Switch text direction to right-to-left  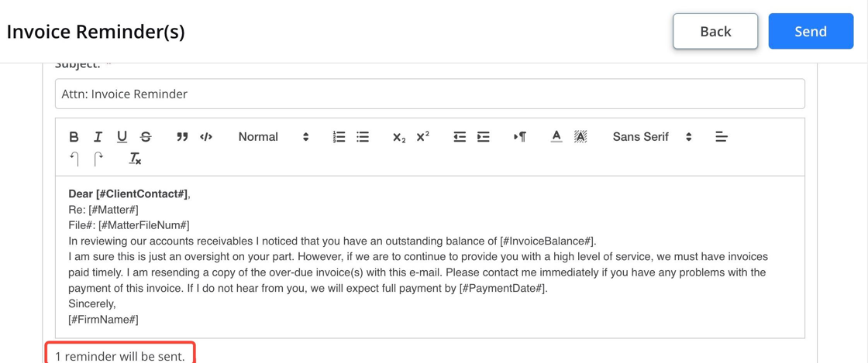520,137
